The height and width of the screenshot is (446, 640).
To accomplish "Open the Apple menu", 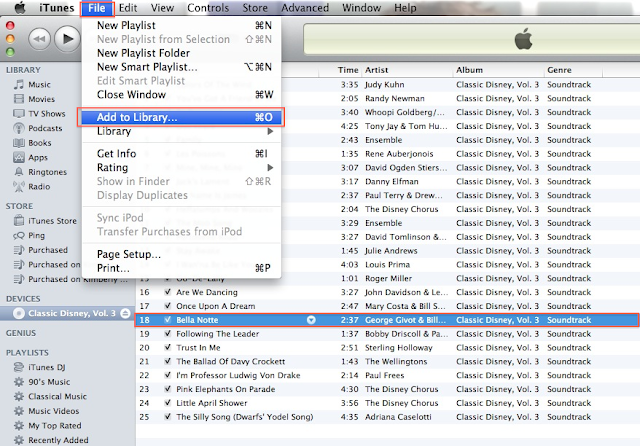I will 20,8.
